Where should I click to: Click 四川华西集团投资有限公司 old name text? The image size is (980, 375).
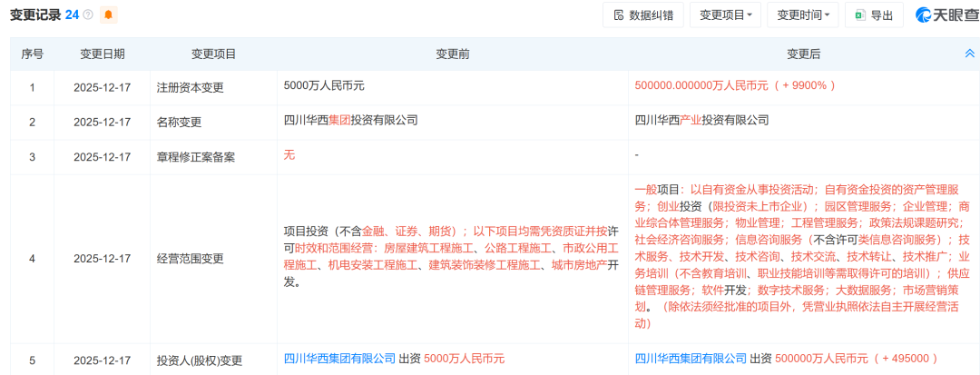click(x=350, y=121)
